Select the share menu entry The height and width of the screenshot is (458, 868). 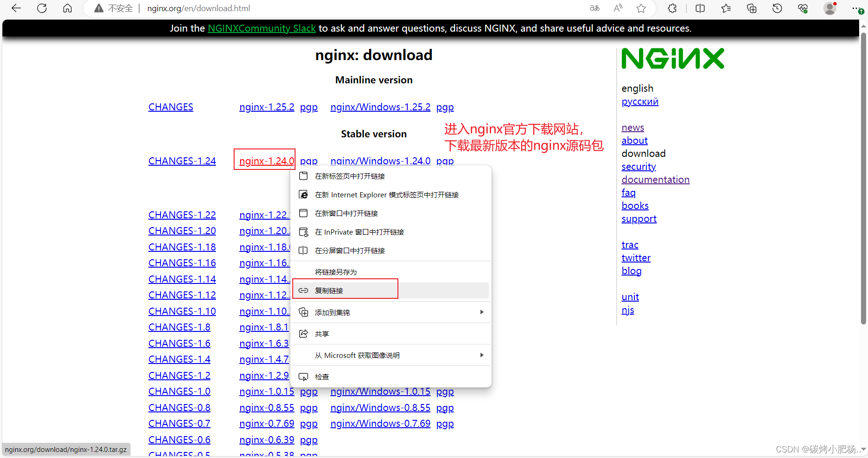coord(391,334)
